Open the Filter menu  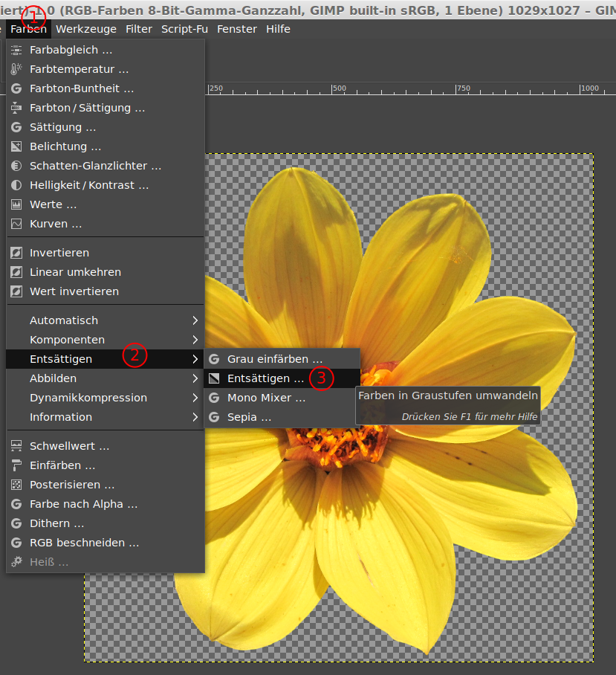[139, 29]
